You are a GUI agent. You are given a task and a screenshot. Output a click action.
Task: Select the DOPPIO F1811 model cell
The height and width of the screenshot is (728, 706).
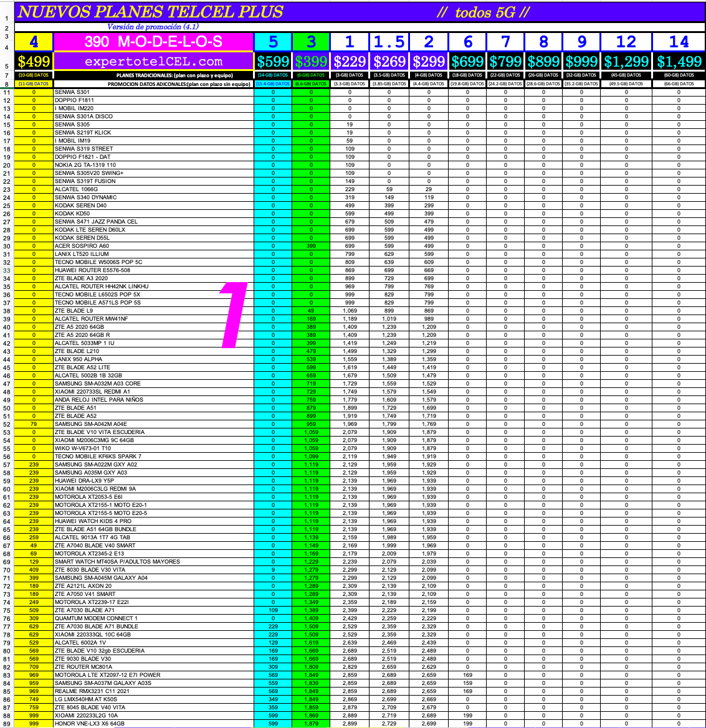click(x=153, y=100)
